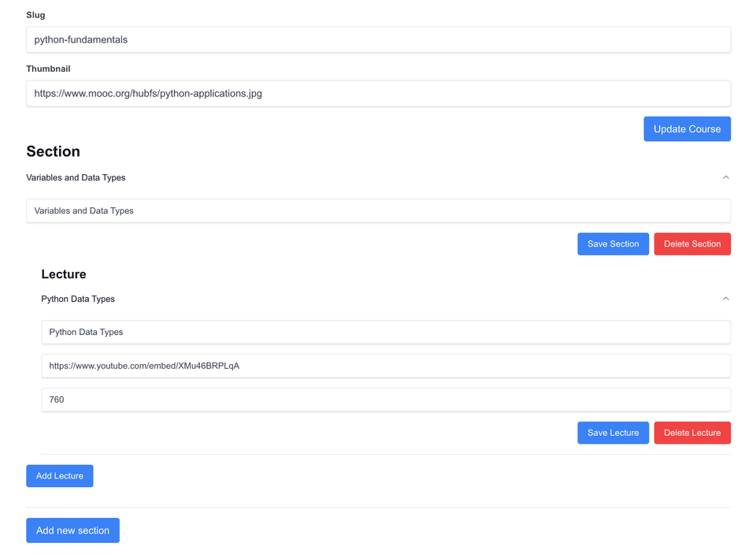
Task: Click Add new section button
Action: pos(72,530)
